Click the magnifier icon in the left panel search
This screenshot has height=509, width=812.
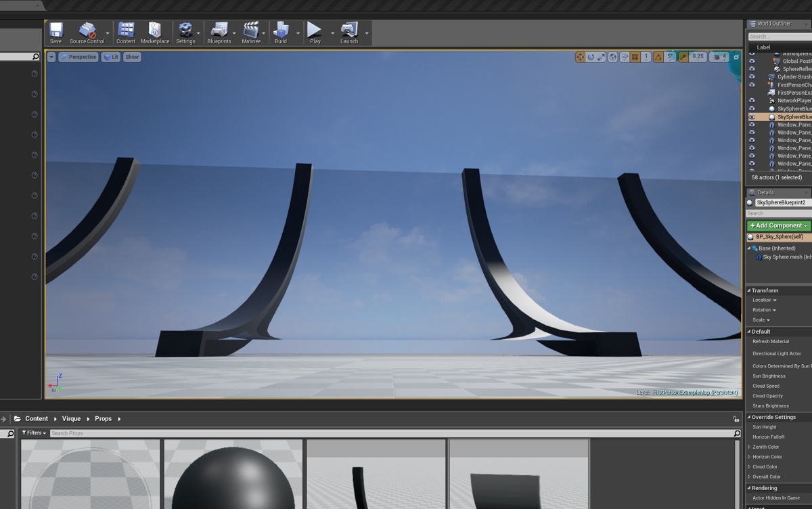click(x=36, y=57)
